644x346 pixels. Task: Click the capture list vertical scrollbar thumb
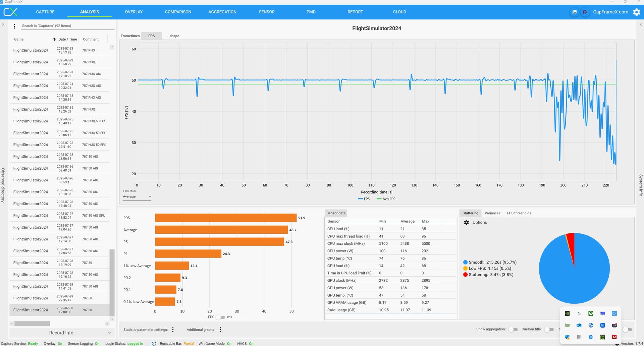[x=112, y=283]
